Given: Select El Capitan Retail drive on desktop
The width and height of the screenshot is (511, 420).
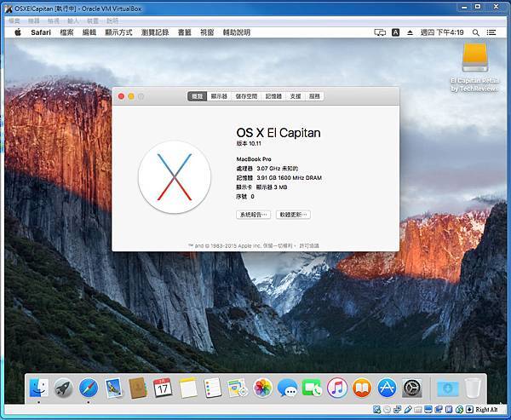Looking at the screenshot, I should [475, 67].
